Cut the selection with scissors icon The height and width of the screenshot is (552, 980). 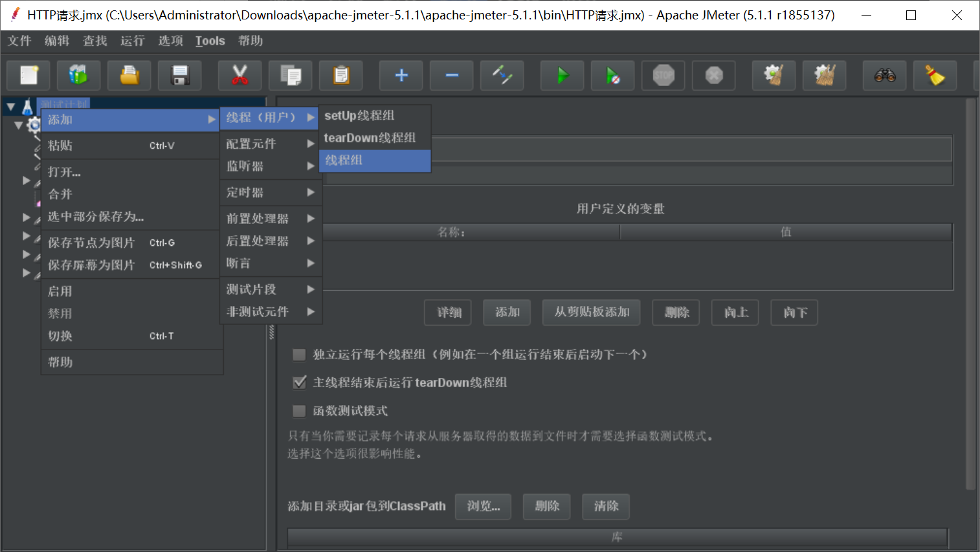pyautogui.click(x=240, y=76)
